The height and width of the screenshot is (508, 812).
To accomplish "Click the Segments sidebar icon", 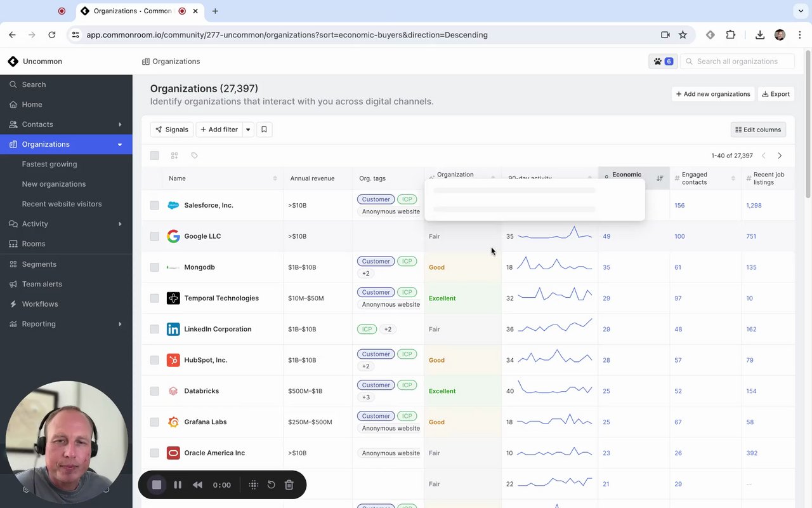I will [x=13, y=264].
